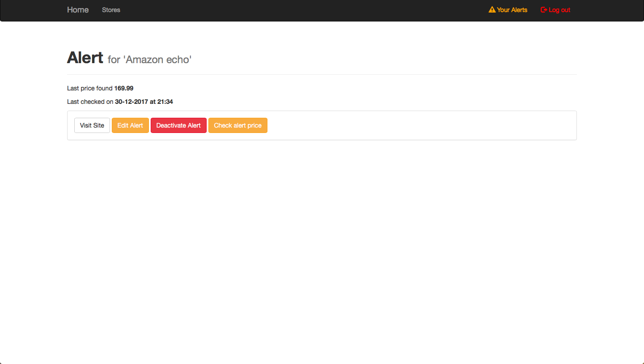Click the last checked timestamp text
644x364 pixels.
144,102
